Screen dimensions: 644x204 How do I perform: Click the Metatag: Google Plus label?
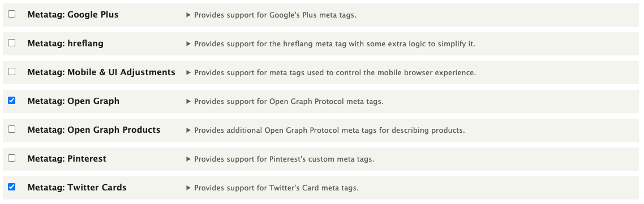click(73, 15)
